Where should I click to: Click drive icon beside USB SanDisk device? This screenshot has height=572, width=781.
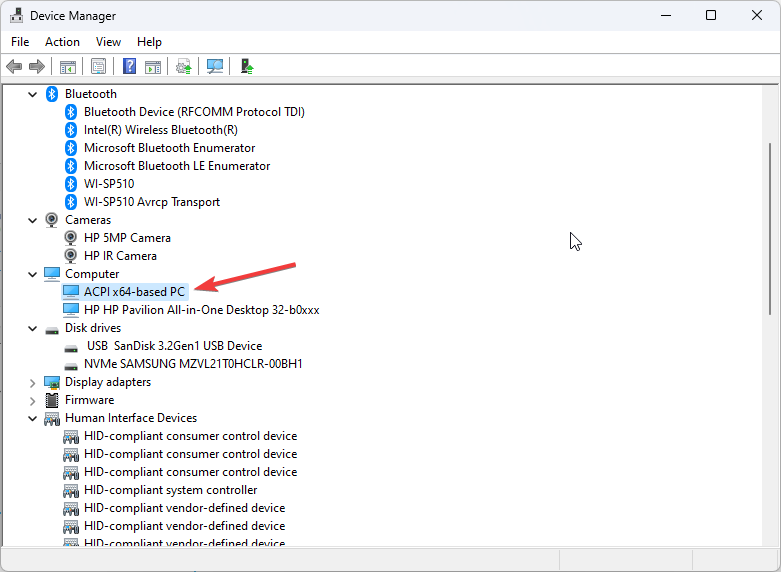(71, 347)
